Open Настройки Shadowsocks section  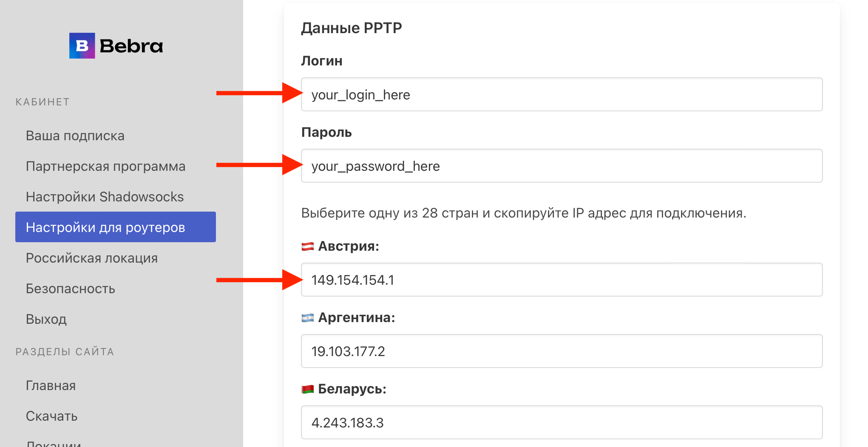coord(105,197)
